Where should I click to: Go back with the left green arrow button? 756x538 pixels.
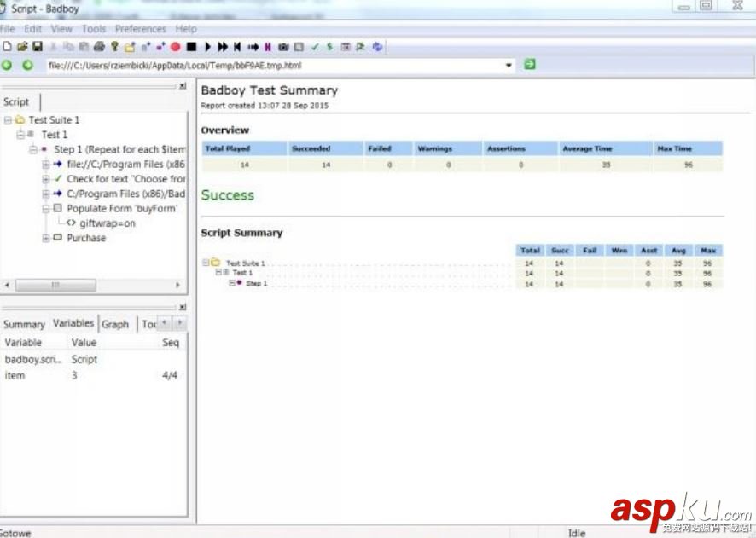(x=7, y=65)
